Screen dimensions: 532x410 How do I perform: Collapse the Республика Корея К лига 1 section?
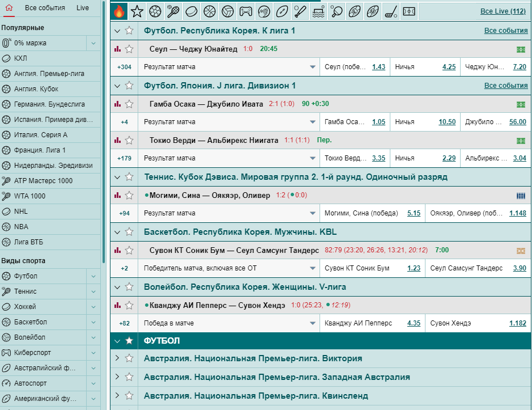[x=117, y=31]
